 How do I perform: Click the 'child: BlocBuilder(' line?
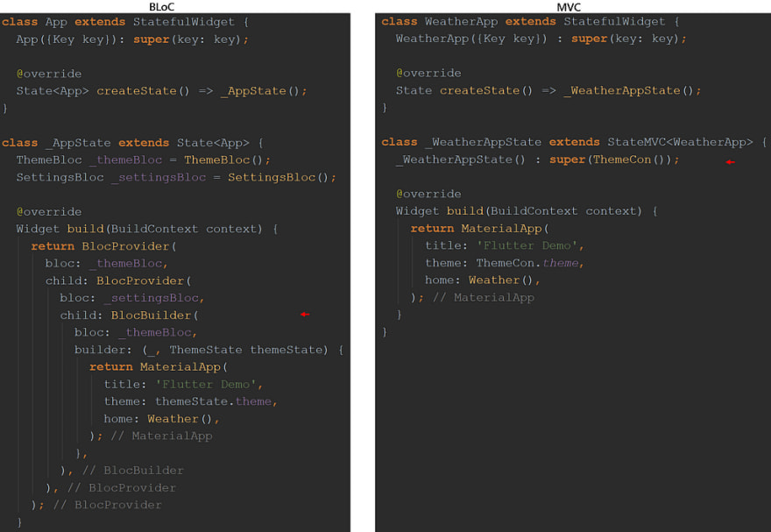point(130,316)
